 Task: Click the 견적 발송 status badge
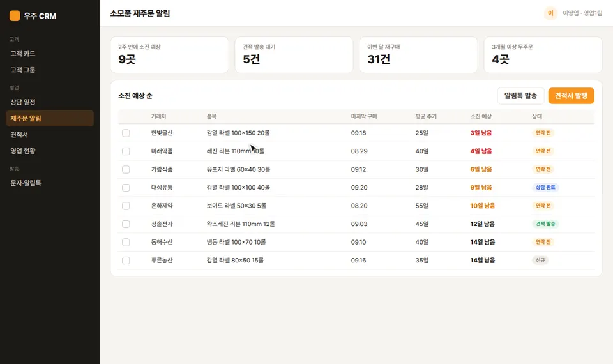tap(545, 224)
